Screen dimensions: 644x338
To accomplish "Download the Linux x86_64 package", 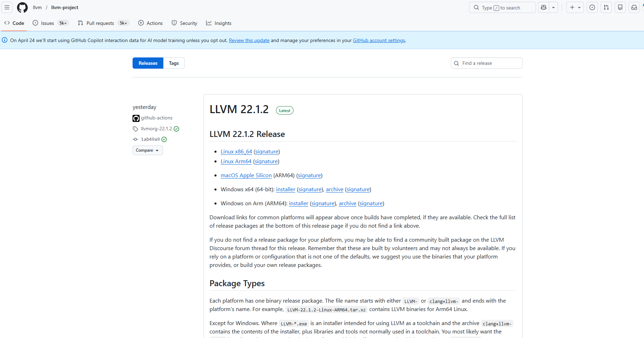I will [x=236, y=152].
